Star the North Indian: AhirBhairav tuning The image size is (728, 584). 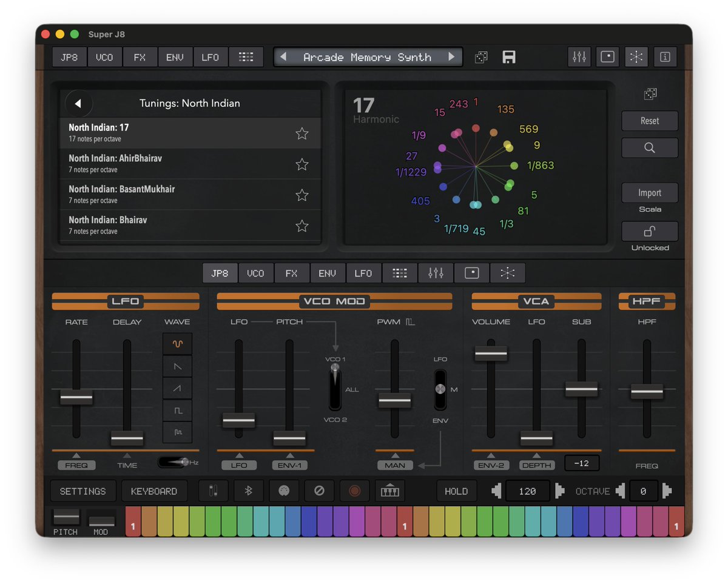[x=302, y=164]
